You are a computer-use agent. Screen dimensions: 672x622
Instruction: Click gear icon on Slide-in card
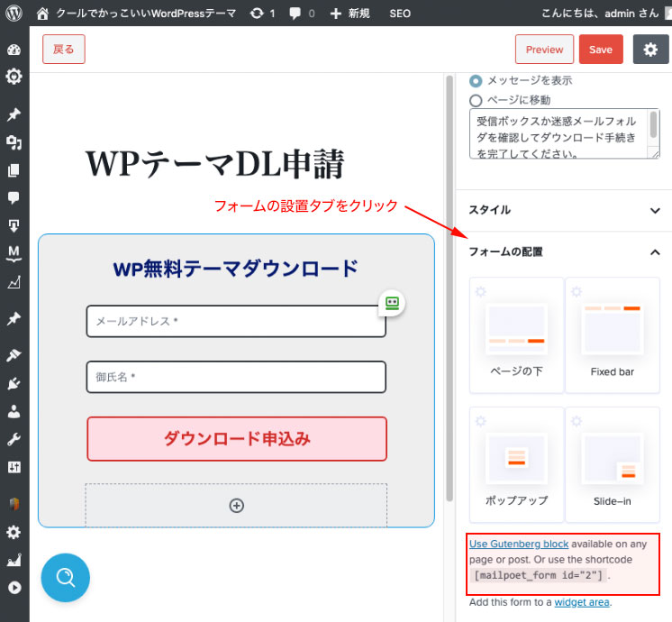tap(577, 421)
